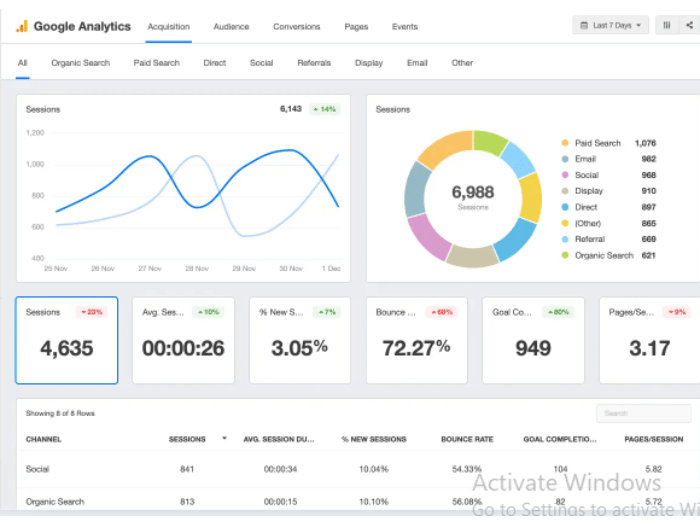Click the Paid Search legend color dot

point(565,143)
